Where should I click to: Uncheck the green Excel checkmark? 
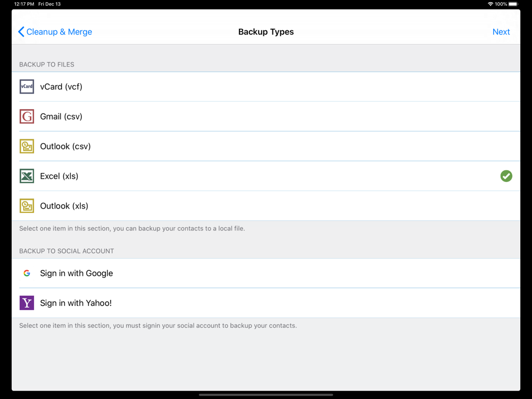(x=506, y=176)
